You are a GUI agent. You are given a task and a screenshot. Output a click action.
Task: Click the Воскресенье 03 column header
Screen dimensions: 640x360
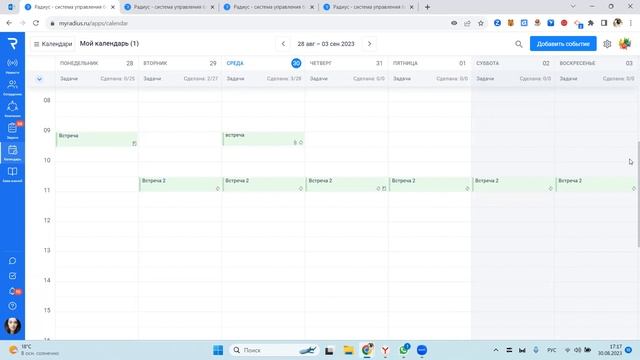pos(596,63)
